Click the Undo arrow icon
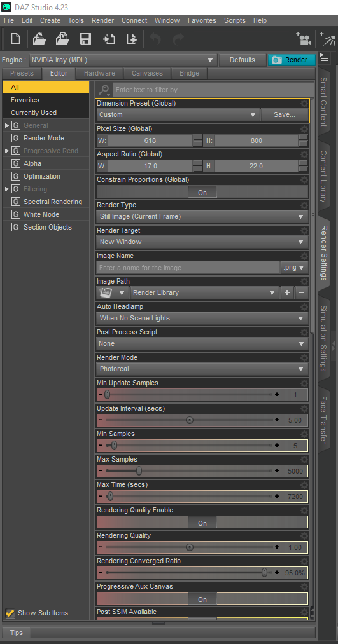Image resolution: width=338 pixels, height=644 pixels. click(155, 39)
